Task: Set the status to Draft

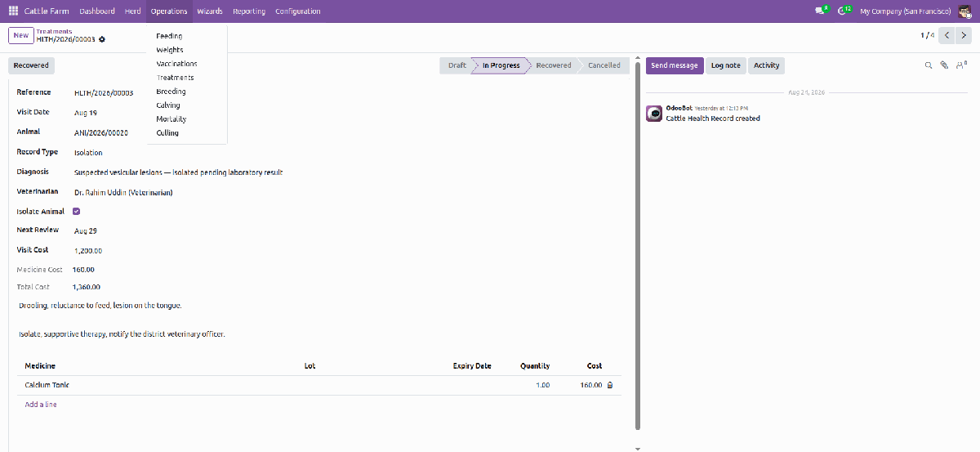Action: pos(457,65)
